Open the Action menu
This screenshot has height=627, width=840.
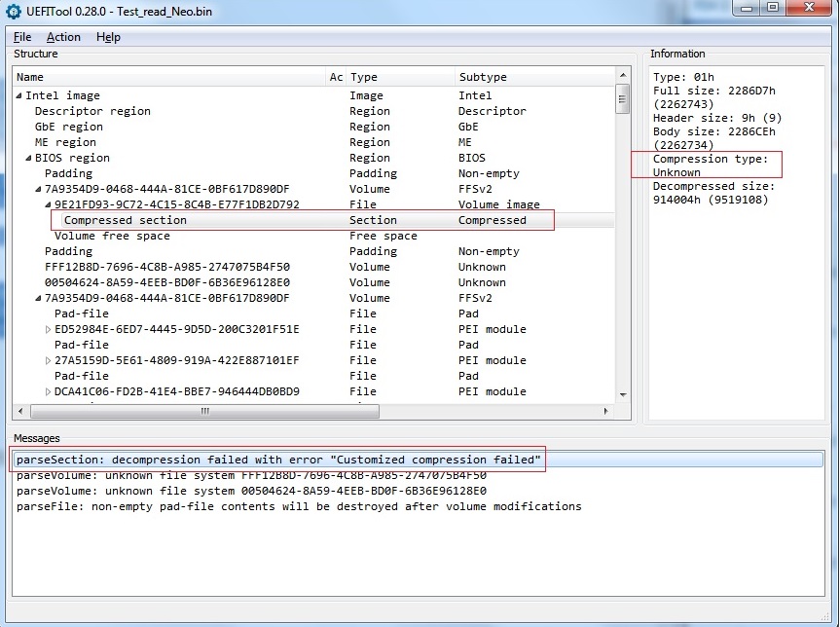[x=63, y=37]
